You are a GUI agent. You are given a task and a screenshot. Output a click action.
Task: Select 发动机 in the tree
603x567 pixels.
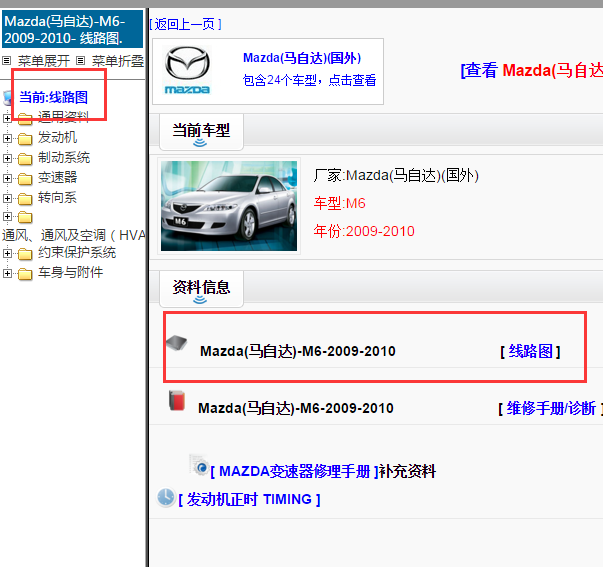point(57,137)
